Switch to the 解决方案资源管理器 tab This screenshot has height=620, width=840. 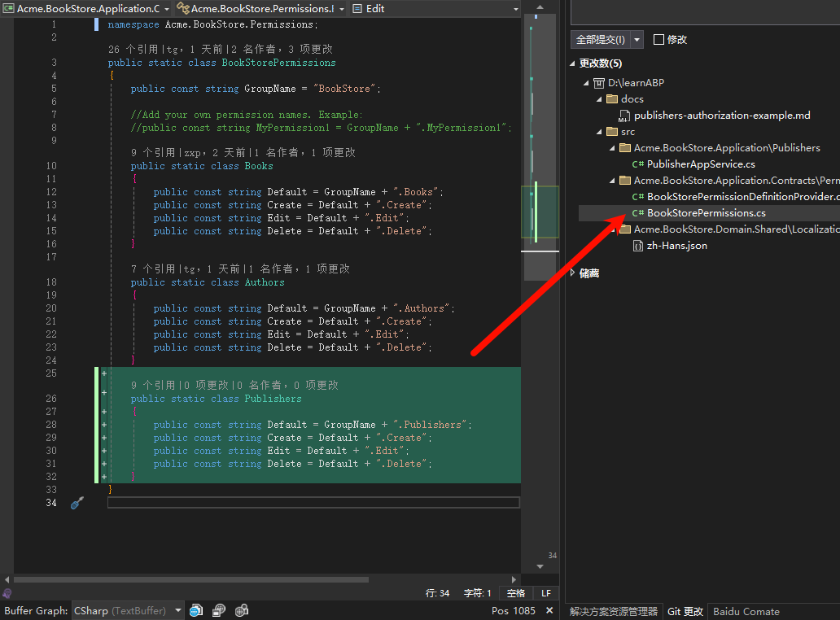614,611
